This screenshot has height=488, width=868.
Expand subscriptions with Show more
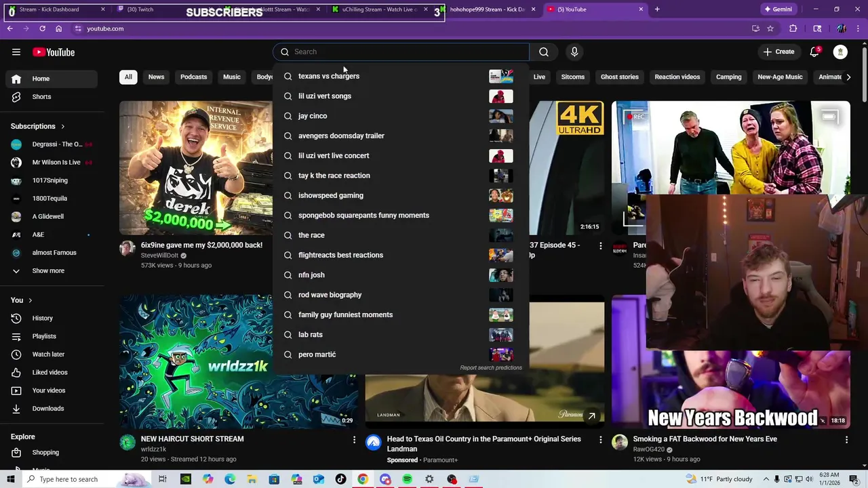[52, 270]
